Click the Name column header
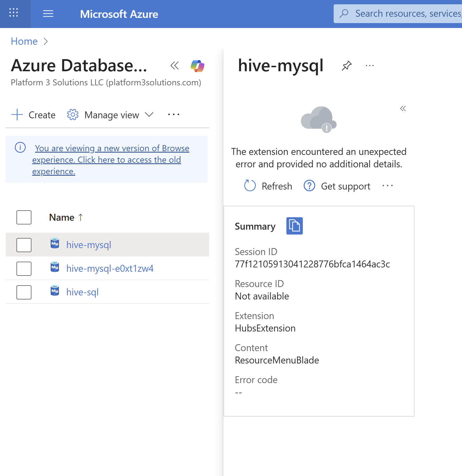The image size is (462, 476). coord(62,217)
